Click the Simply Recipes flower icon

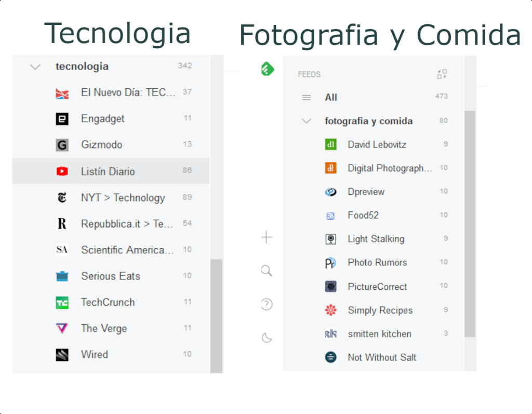point(330,311)
